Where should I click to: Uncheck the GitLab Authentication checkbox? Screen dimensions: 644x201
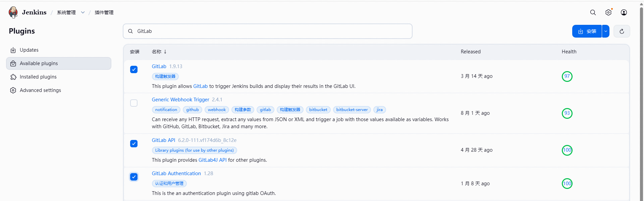pos(134,177)
